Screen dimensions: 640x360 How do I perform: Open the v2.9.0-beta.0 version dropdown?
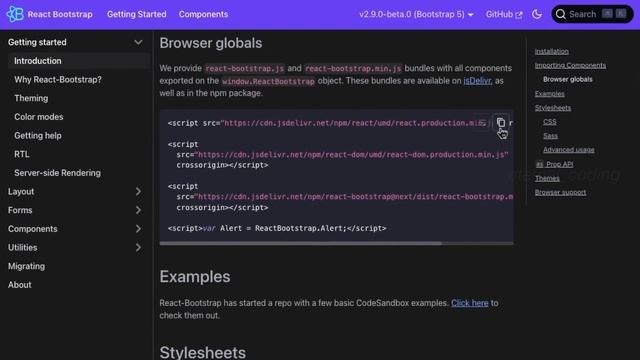(416, 14)
